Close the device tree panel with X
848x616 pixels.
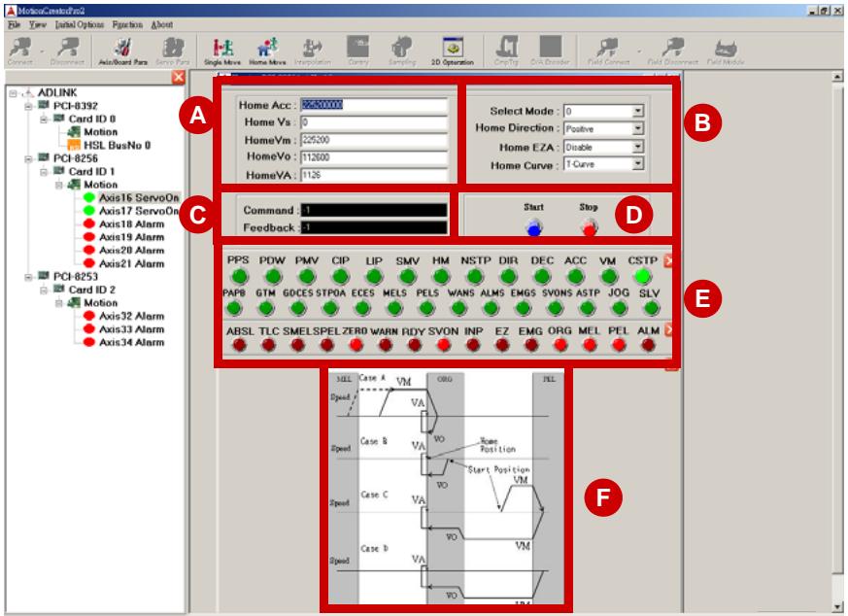[x=179, y=78]
